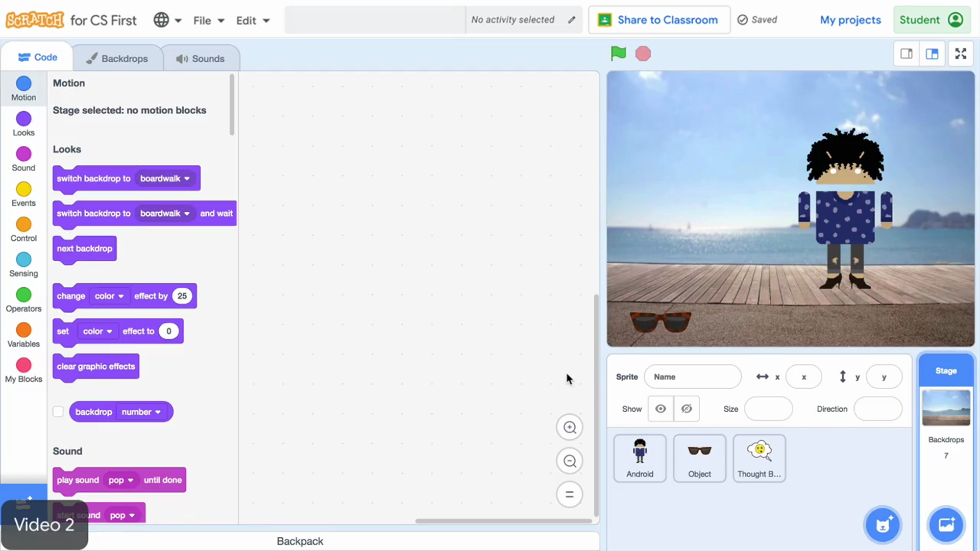Select the Operators block category
This screenshot has height=551, width=980.
[23, 300]
